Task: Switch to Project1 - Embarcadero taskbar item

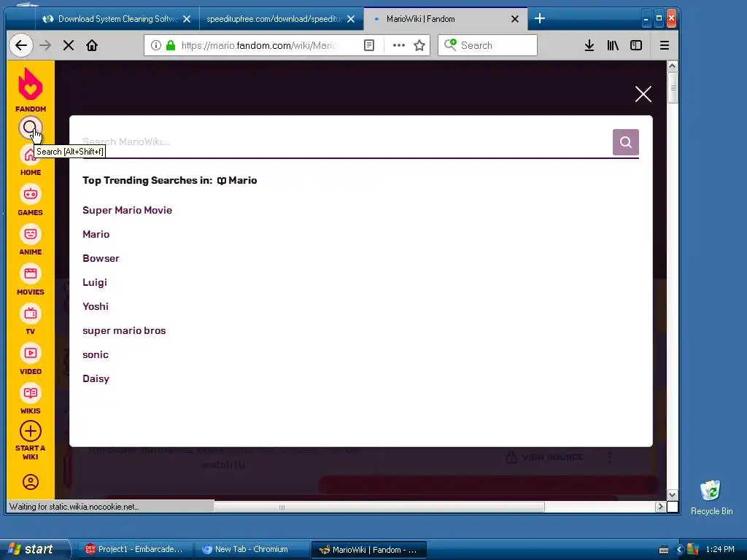Action: [135, 549]
